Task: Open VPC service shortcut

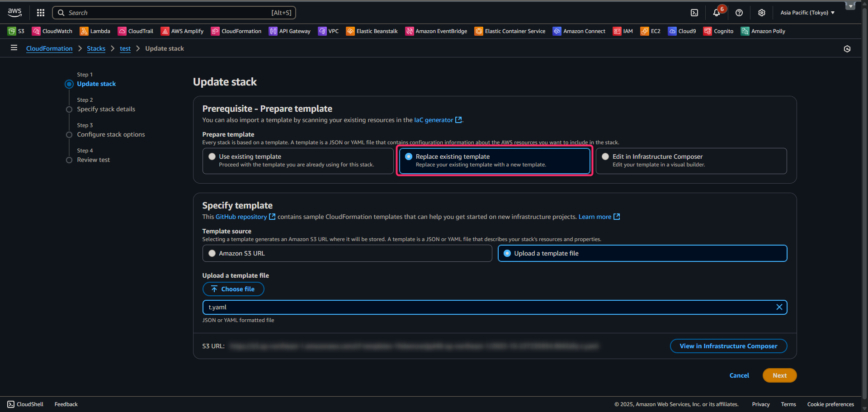Action: pos(329,31)
